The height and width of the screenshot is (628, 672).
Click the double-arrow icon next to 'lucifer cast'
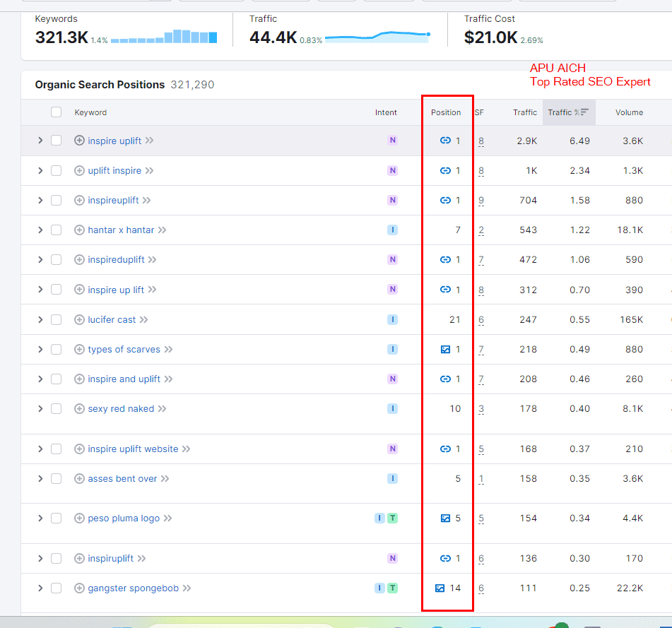click(144, 319)
